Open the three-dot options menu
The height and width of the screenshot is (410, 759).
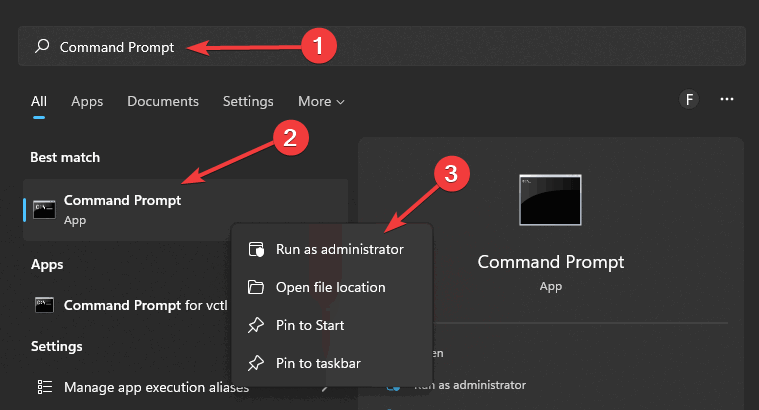coord(727,99)
